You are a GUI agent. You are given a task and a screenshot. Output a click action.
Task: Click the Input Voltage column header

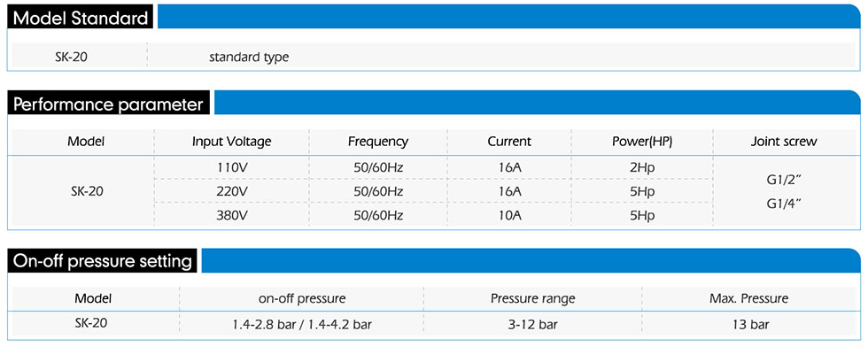232,141
